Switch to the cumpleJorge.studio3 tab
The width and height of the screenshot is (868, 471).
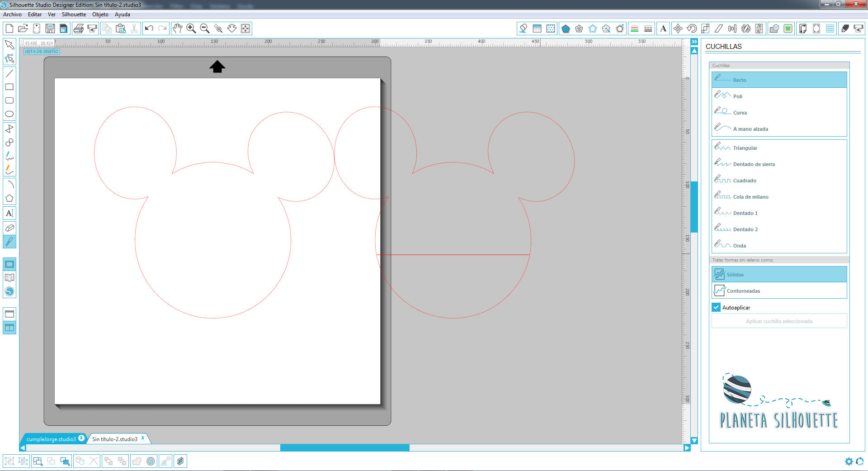tap(51, 439)
